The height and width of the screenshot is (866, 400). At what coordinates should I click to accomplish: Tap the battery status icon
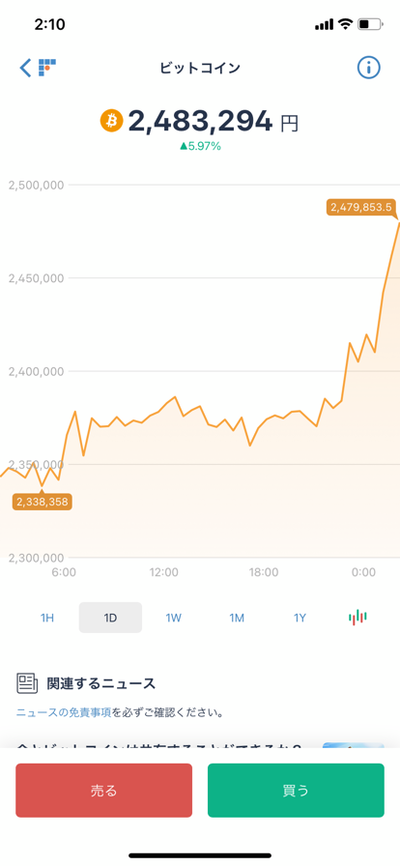point(371,24)
